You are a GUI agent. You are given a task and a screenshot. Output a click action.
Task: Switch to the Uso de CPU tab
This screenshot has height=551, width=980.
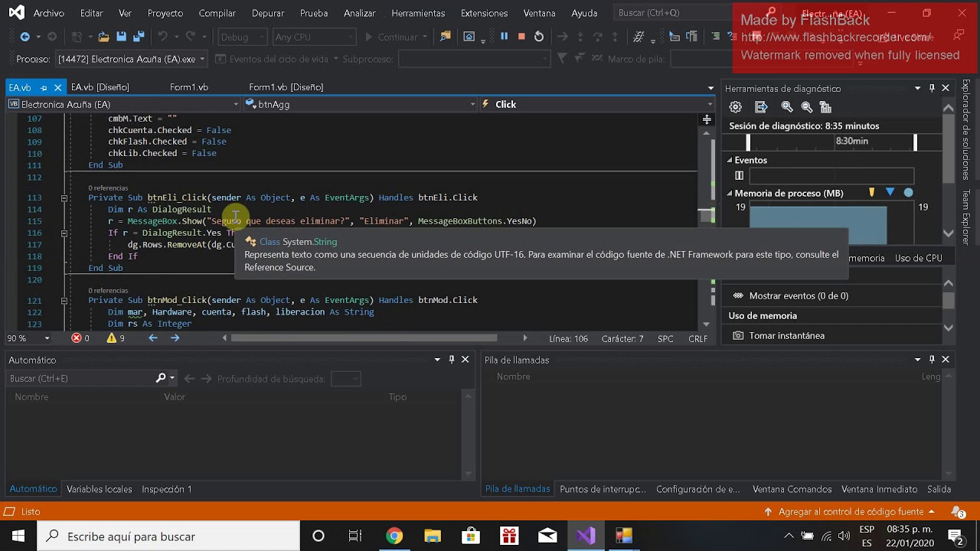919,258
